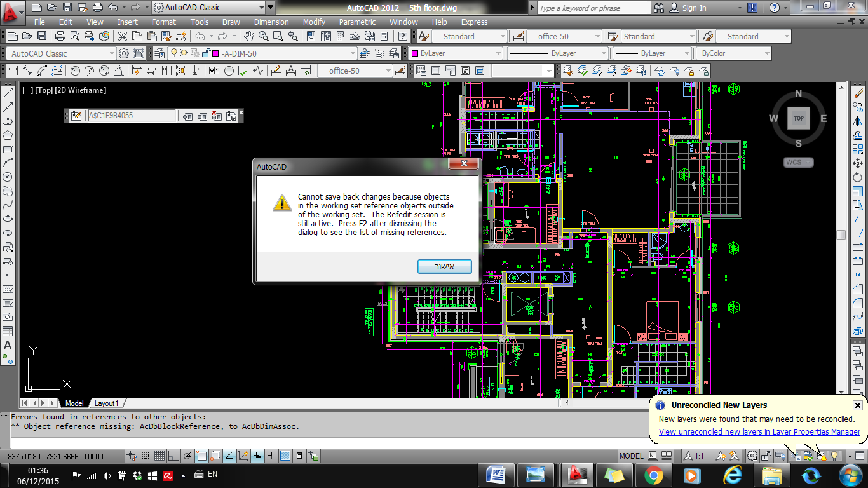This screenshot has height=488, width=868.
Task: Open Microsoft Word from the taskbar
Action: (x=496, y=475)
